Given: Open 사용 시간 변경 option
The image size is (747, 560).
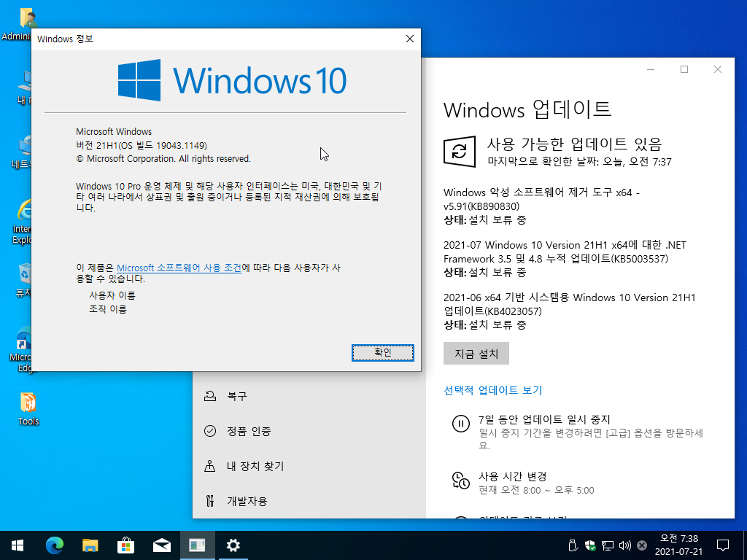Looking at the screenshot, I should coord(522,483).
